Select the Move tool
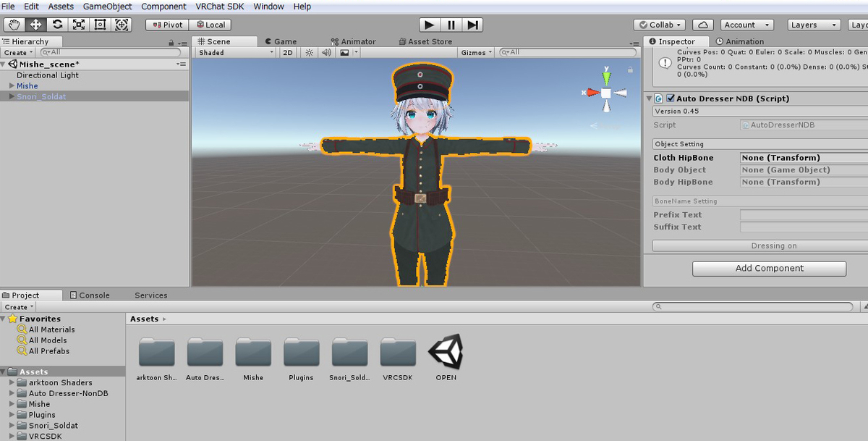Image resolution: width=868 pixels, height=441 pixels. (35, 25)
